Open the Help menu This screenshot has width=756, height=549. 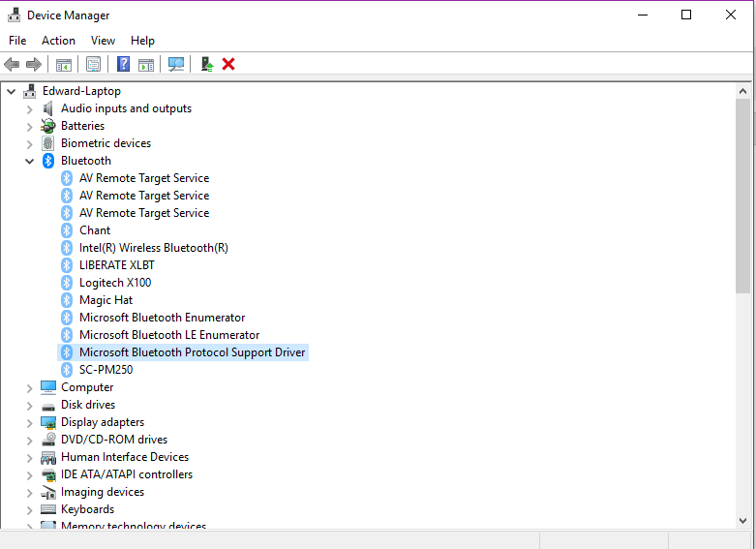(x=142, y=41)
